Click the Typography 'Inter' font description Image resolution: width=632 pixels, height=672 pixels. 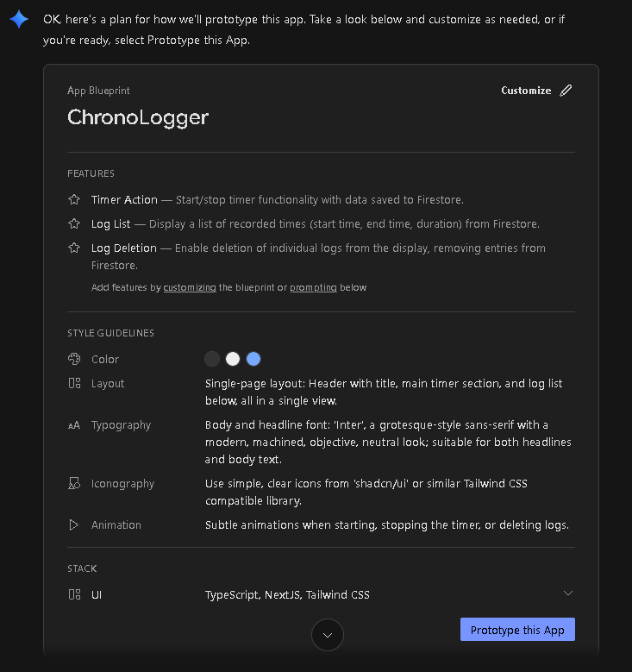click(x=388, y=442)
